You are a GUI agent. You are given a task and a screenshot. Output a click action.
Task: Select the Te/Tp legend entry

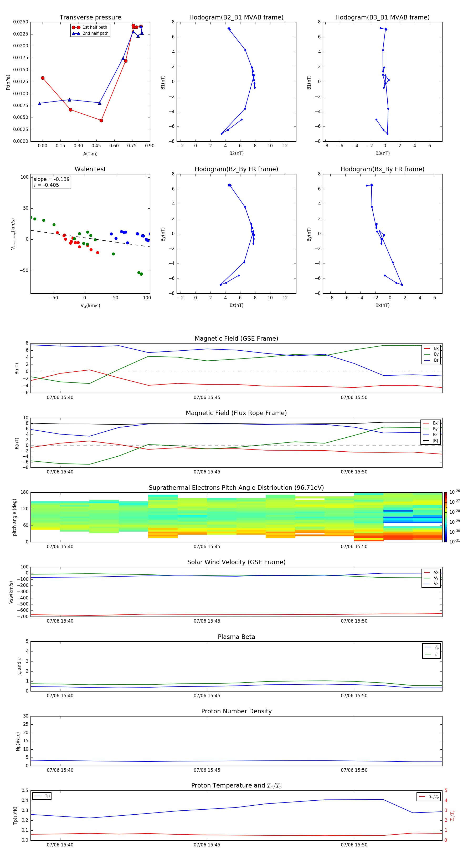[x=429, y=796]
